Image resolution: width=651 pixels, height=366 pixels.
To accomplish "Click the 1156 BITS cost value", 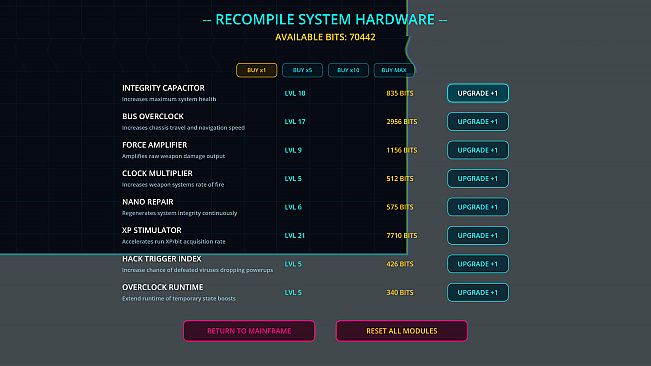I will 402,150.
